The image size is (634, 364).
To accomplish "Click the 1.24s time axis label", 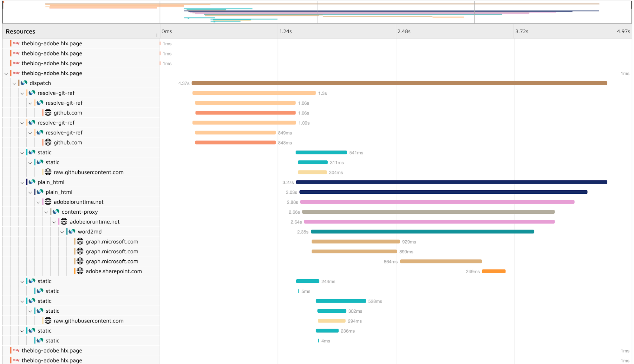I will click(x=285, y=31).
